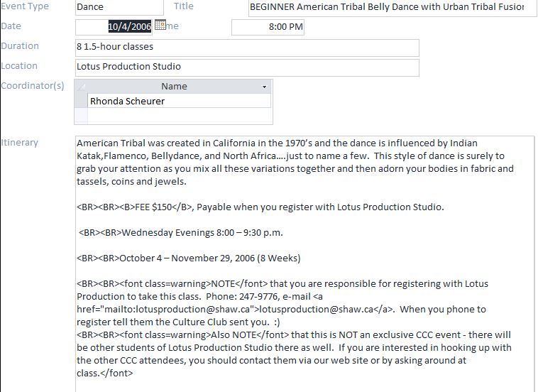Viewport: 538px width, 392px height.
Task: Click the Duration field
Action: [246, 47]
